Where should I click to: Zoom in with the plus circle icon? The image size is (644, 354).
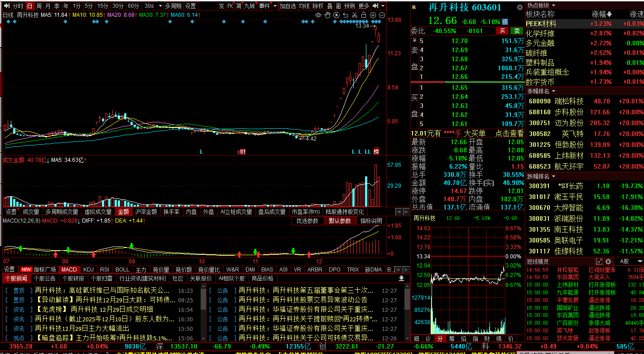373,15
